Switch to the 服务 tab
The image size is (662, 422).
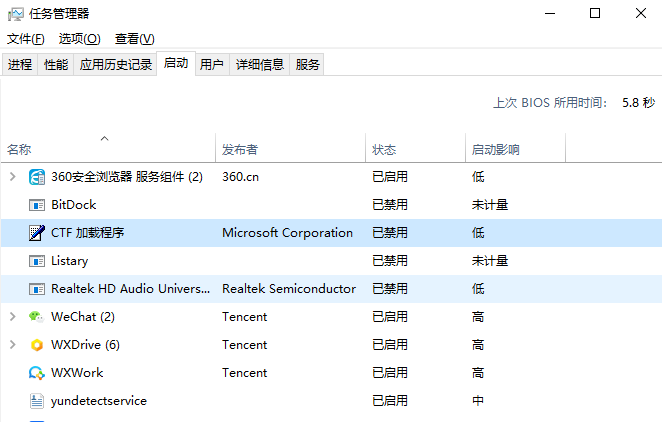click(x=307, y=65)
